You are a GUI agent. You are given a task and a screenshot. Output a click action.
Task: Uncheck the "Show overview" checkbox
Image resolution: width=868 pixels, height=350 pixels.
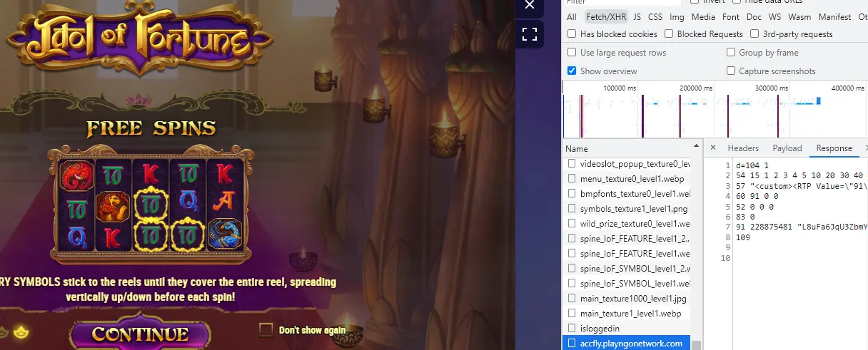tap(572, 71)
